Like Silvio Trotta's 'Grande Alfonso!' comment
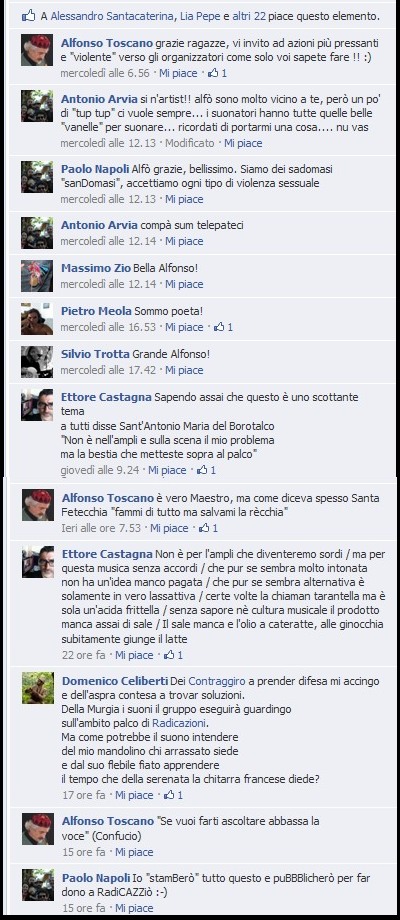Screen dimensions: 400x920 (x=184, y=370)
